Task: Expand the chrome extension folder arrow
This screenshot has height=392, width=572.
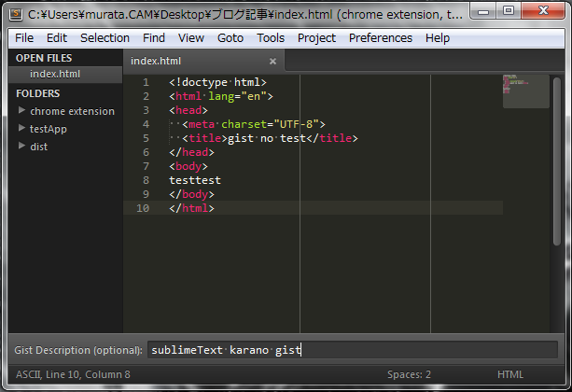Action: (21, 110)
